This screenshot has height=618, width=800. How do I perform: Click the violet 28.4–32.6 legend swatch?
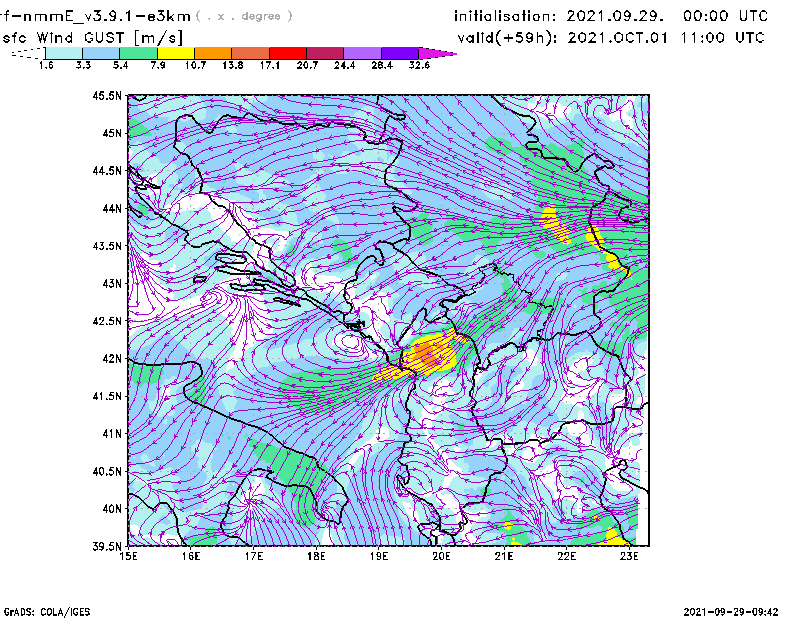pyautogui.click(x=399, y=53)
